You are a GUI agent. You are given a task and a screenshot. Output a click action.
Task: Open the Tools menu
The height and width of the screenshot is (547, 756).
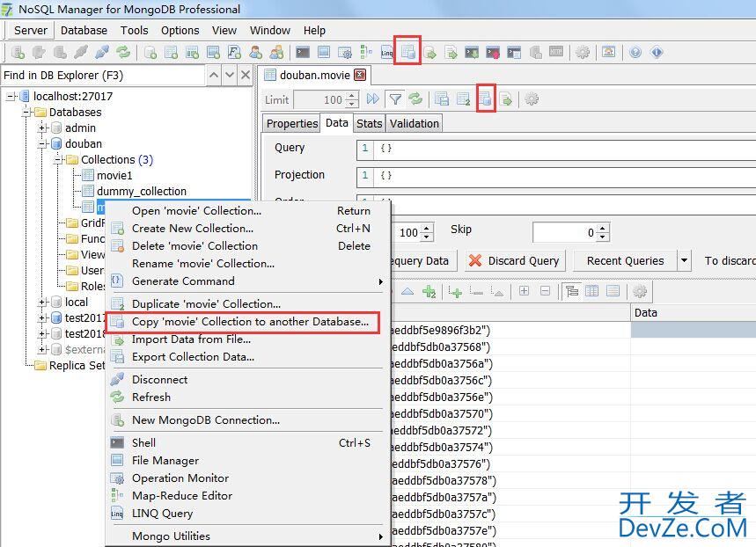pyautogui.click(x=134, y=31)
